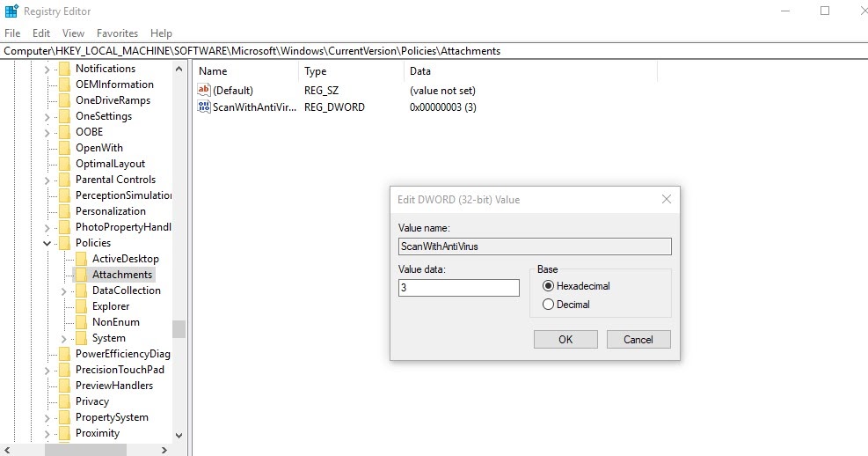
Task: Click the tree pane vertical scrollbar thumb
Action: [x=179, y=328]
